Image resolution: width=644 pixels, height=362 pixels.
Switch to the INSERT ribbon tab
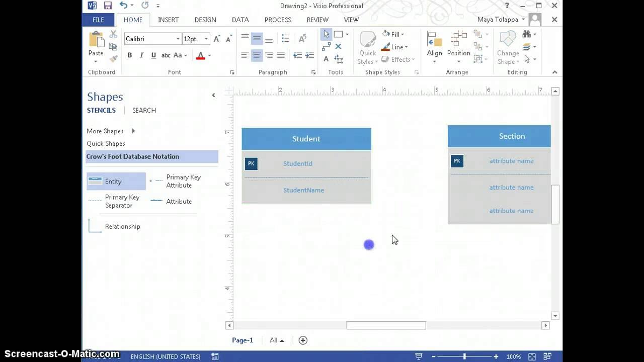point(168,20)
